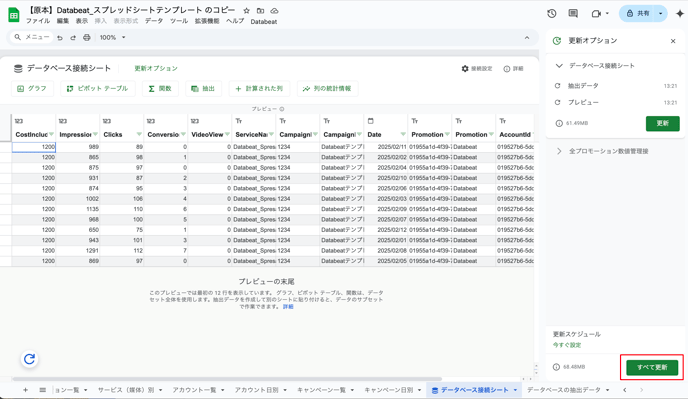The image size is (688, 399).
Task: Switch to the アカウント日別 sheet tab
Action: point(256,390)
